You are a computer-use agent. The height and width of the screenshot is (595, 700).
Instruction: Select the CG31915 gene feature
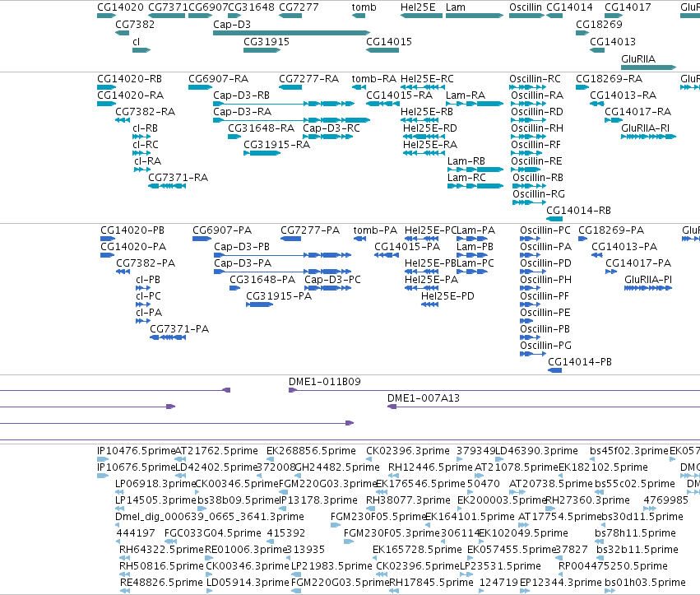coord(262,50)
